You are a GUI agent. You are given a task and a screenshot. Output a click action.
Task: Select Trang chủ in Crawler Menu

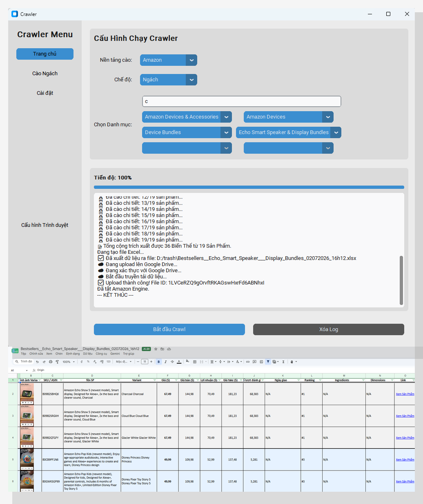(x=45, y=54)
